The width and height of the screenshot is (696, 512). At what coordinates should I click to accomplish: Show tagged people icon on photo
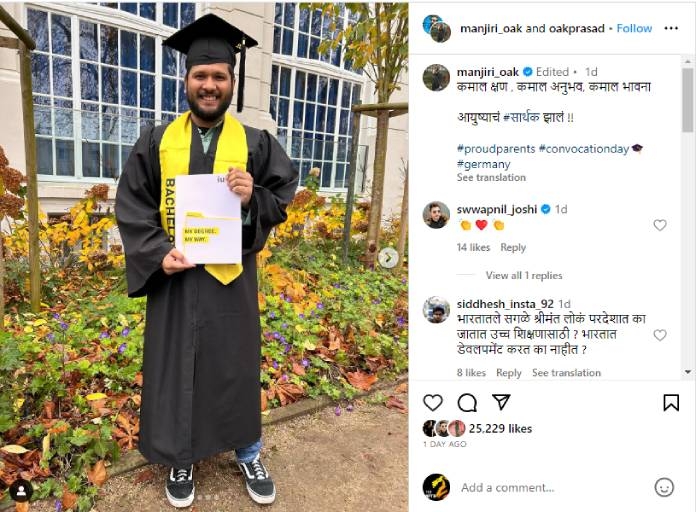pyautogui.click(x=21, y=491)
